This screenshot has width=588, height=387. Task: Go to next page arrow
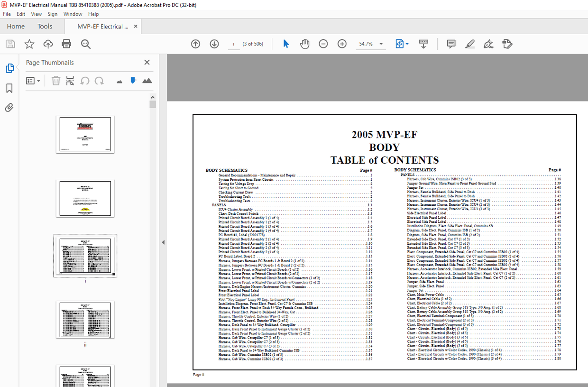coord(214,44)
